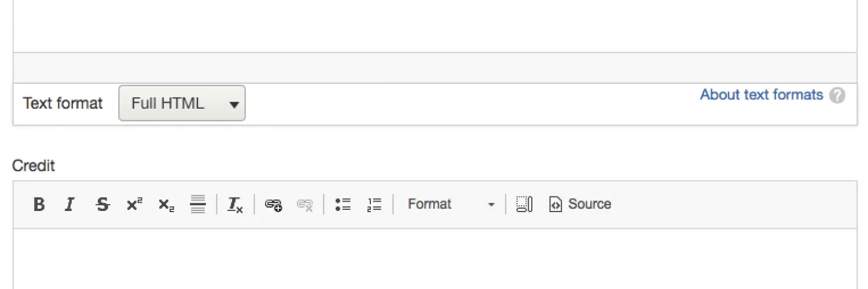Insert a link in Credit field
Image resolution: width=868 pixels, height=289 pixels.
[x=273, y=204]
